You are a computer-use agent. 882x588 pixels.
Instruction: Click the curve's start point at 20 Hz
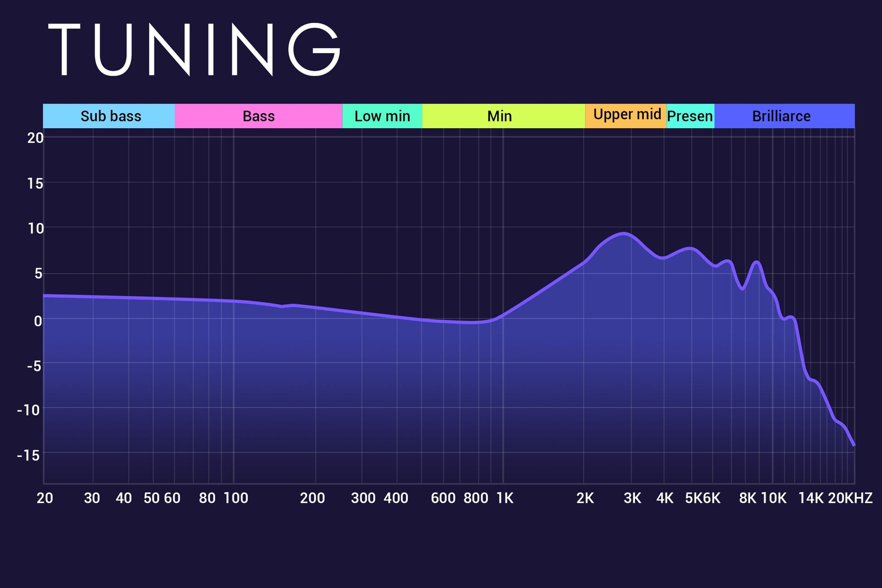click(44, 296)
